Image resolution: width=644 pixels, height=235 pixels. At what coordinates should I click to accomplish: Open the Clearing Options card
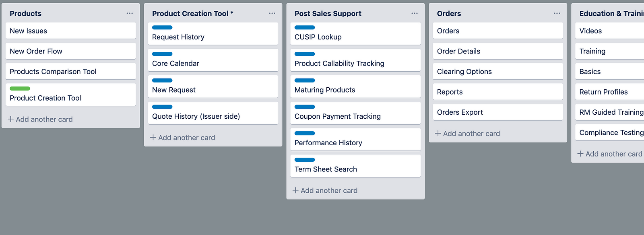[497, 72]
